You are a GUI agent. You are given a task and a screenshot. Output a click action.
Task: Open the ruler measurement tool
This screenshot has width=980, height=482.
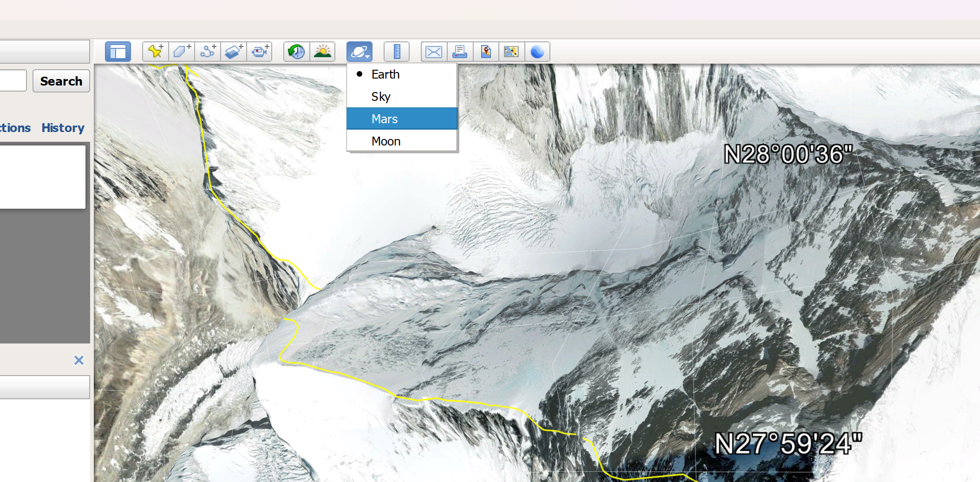(397, 52)
